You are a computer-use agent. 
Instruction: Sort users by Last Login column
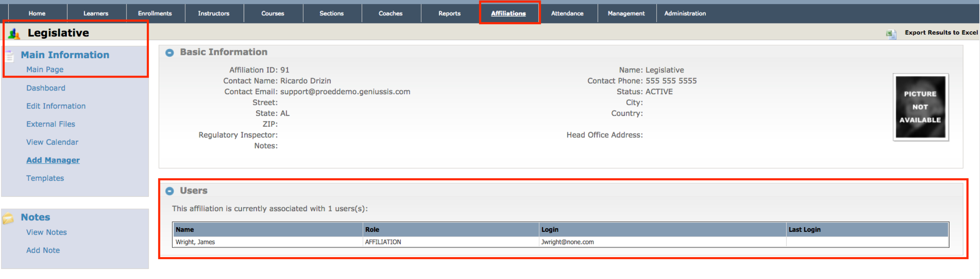(804, 230)
